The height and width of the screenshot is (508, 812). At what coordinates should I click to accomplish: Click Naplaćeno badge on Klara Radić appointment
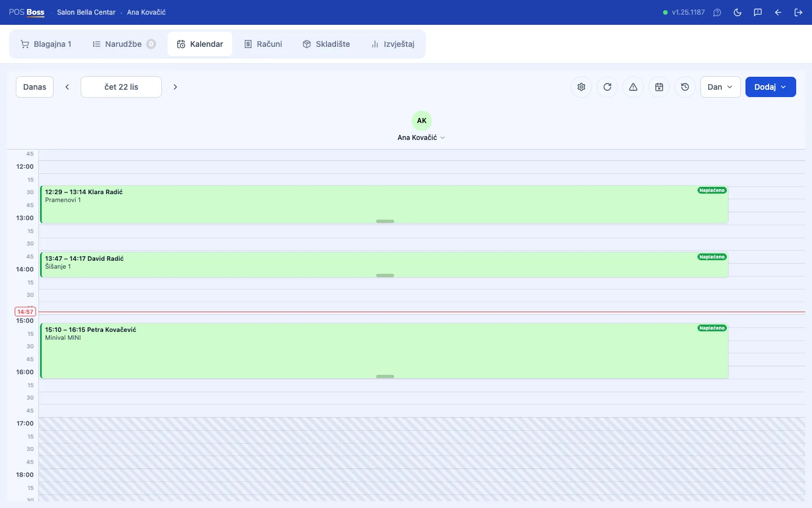click(712, 190)
